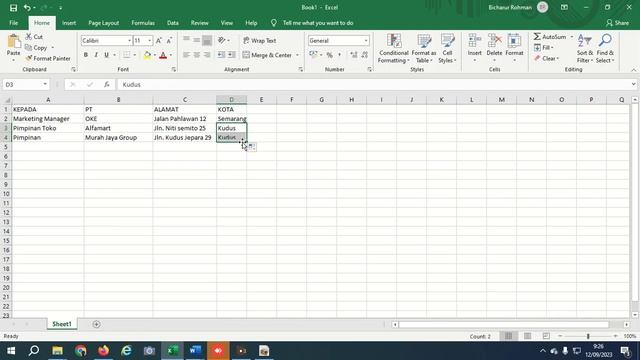Screen dimensions: 640x360
Task: Open the font name dropdown
Action: point(129,40)
